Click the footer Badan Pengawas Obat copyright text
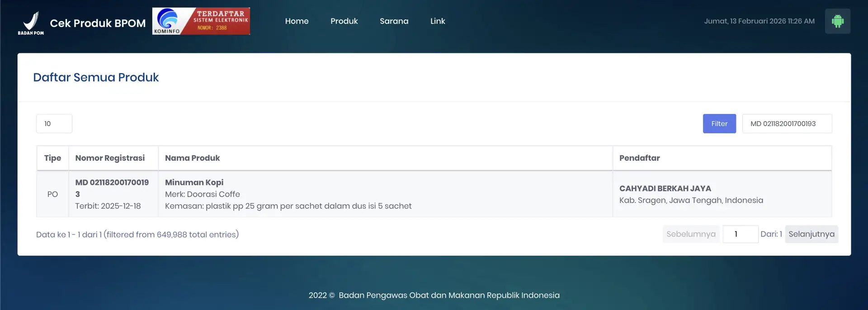Image resolution: width=868 pixels, height=310 pixels. click(434, 295)
